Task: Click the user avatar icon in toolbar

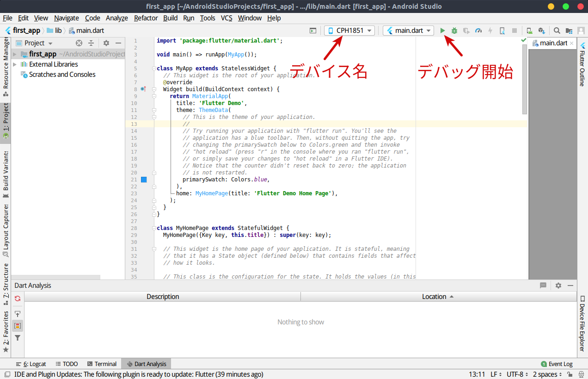Action: click(581, 31)
